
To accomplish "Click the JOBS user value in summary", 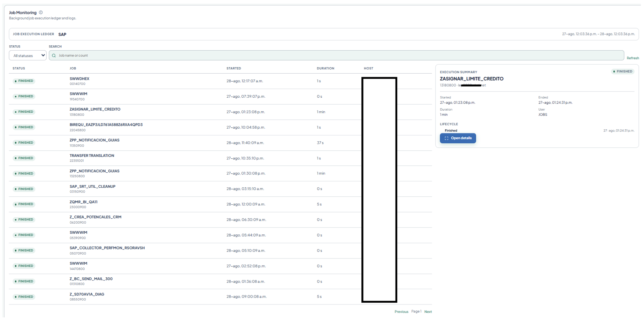I will pos(543,115).
